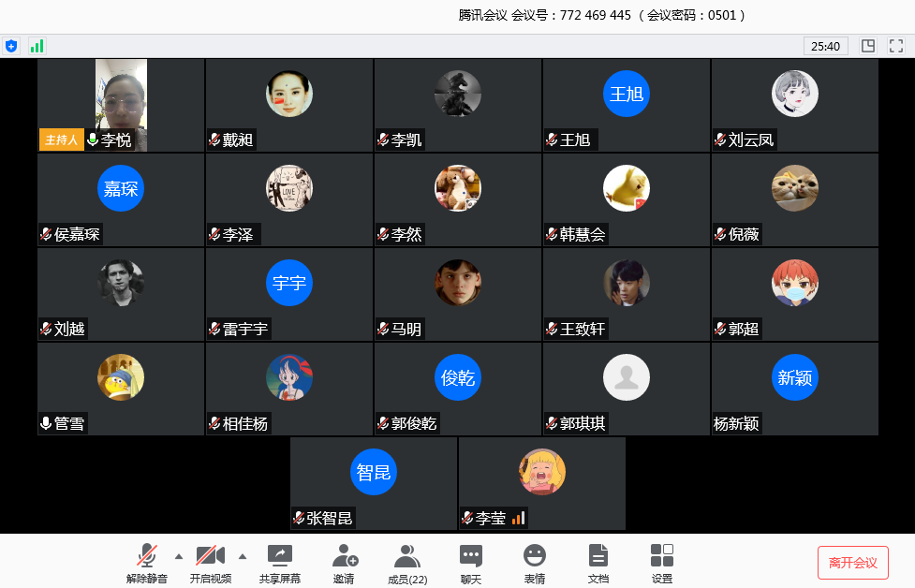
Task: Expand the arrow beside 解除静音
Action: (x=179, y=556)
